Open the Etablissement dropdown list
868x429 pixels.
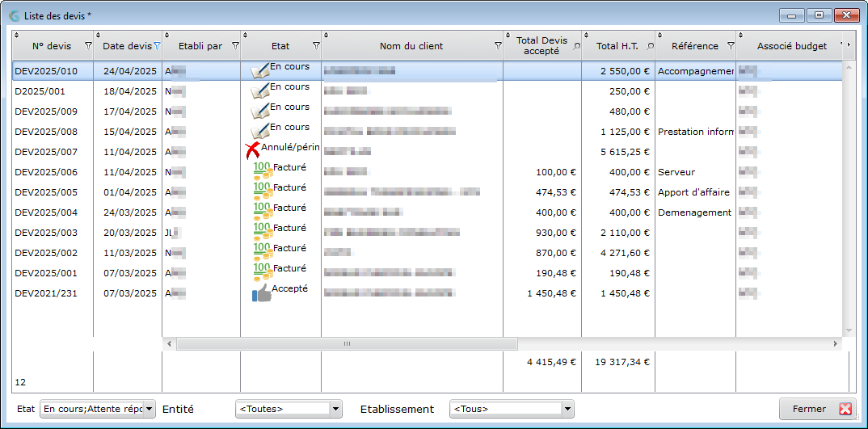point(567,409)
